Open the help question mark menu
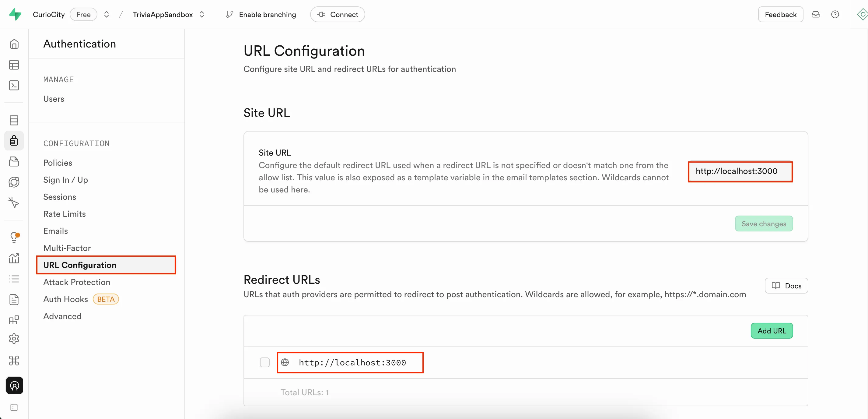The image size is (868, 419). (x=835, y=14)
